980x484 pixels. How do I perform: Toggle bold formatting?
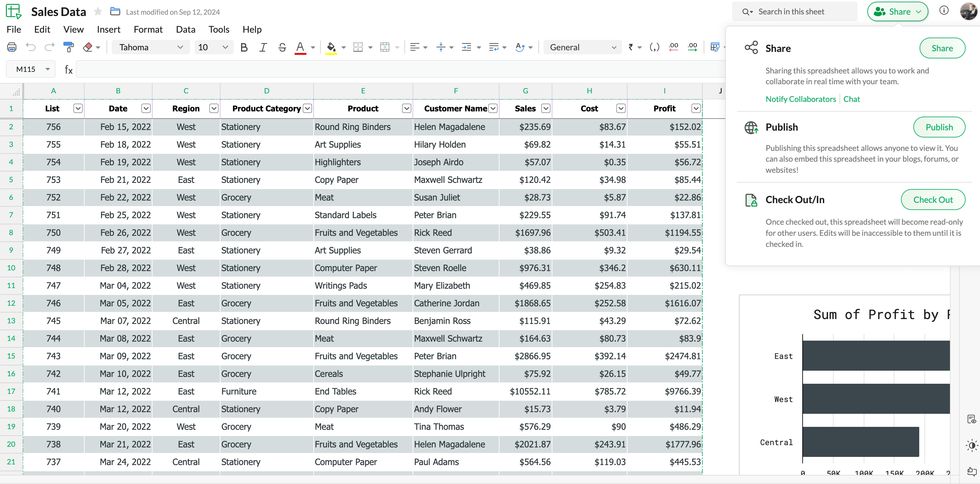click(x=244, y=47)
